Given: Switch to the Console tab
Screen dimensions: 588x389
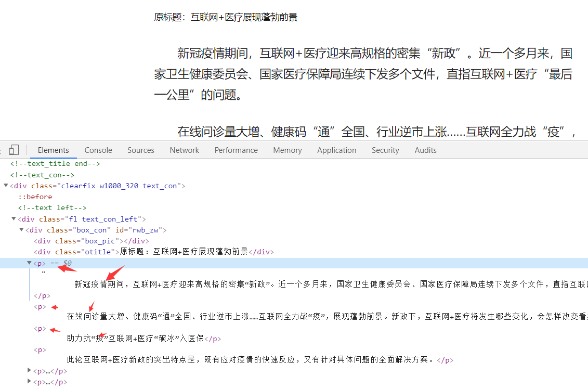Looking at the screenshot, I should (x=98, y=150).
